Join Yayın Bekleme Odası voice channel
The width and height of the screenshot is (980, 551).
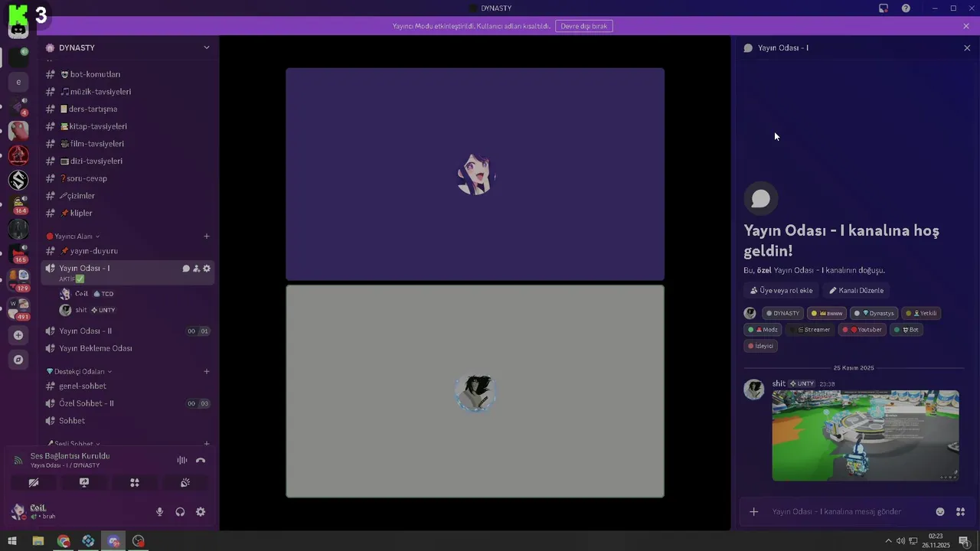(x=127, y=348)
